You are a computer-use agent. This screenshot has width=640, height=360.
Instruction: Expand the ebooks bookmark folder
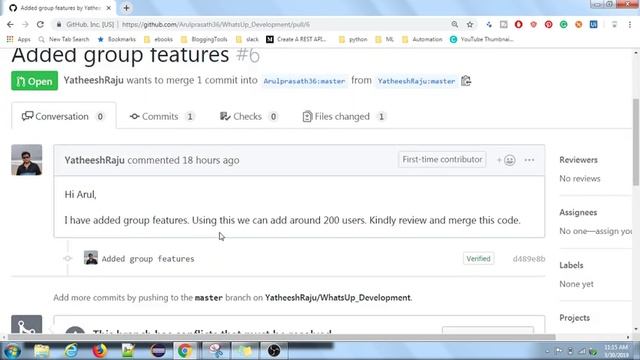158,39
